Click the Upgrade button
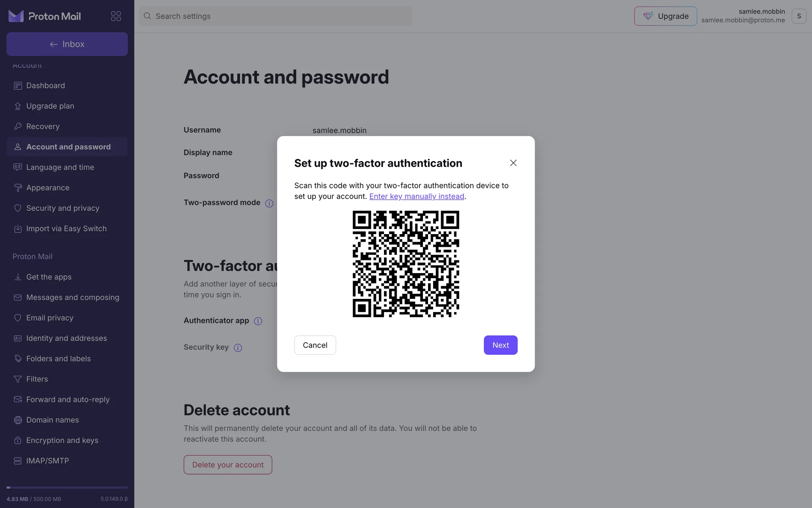This screenshot has width=812, height=508. 665,16
